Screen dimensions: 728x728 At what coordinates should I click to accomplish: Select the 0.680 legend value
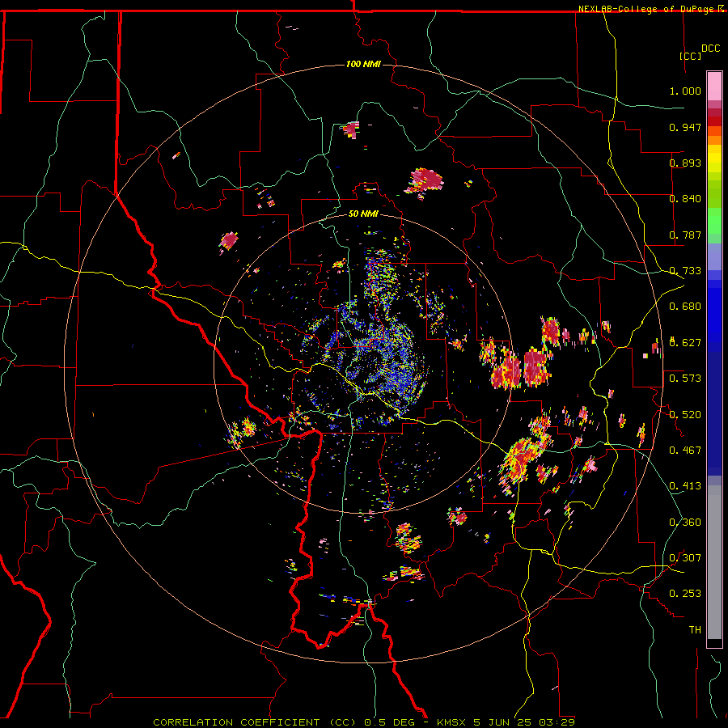point(685,307)
